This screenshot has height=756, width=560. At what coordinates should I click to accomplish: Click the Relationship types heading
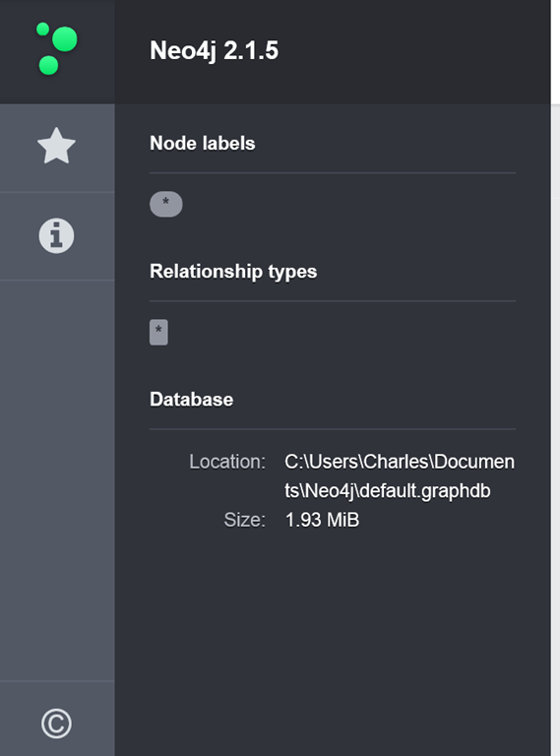click(x=233, y=272)
